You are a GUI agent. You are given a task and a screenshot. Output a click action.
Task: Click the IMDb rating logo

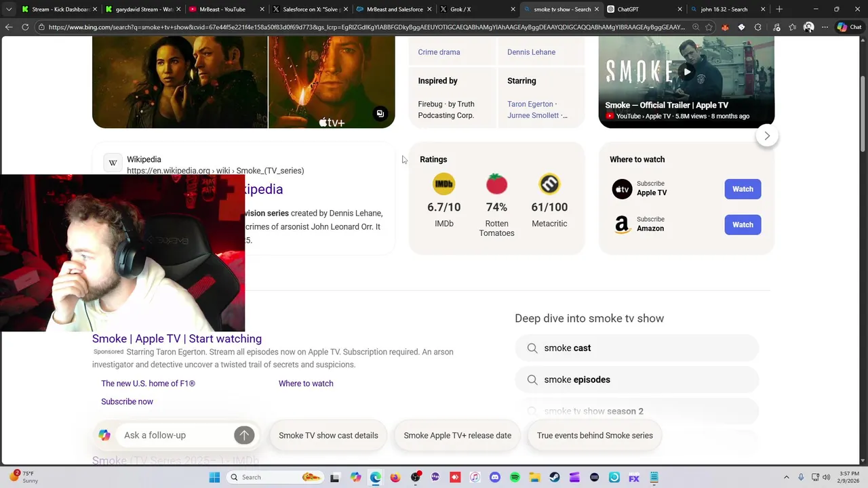tap(443, 184)
